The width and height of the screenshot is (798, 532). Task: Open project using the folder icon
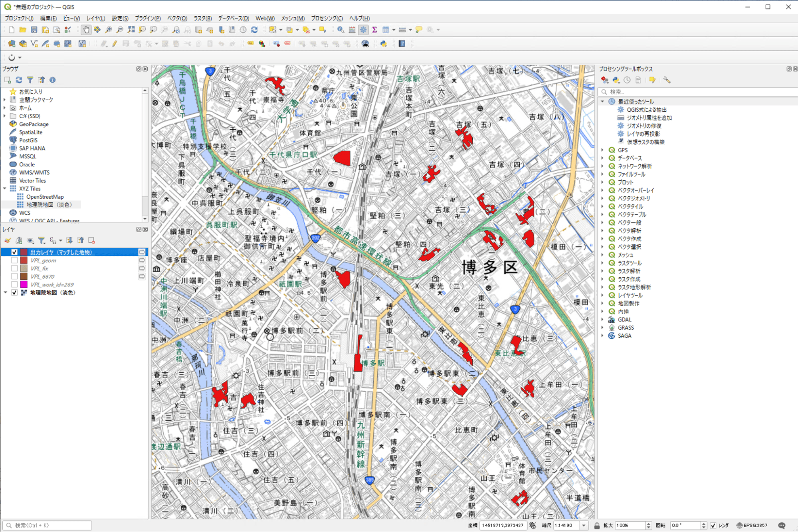coord(23,30)
